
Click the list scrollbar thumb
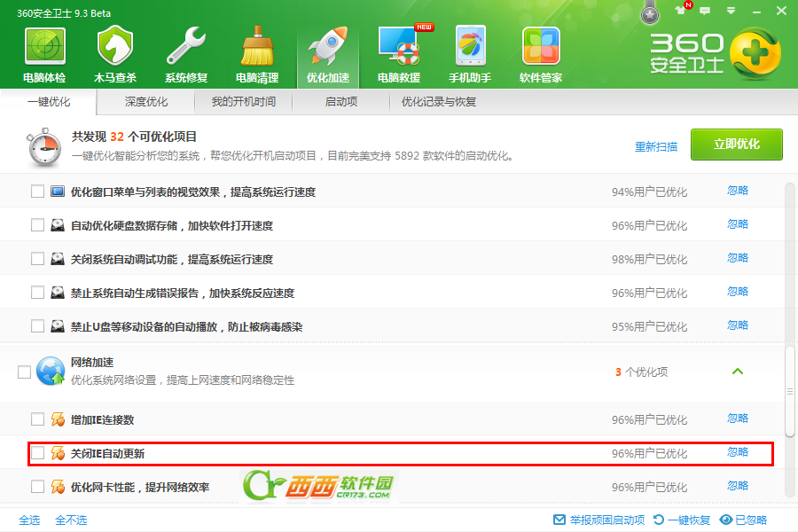pos(789,392)
